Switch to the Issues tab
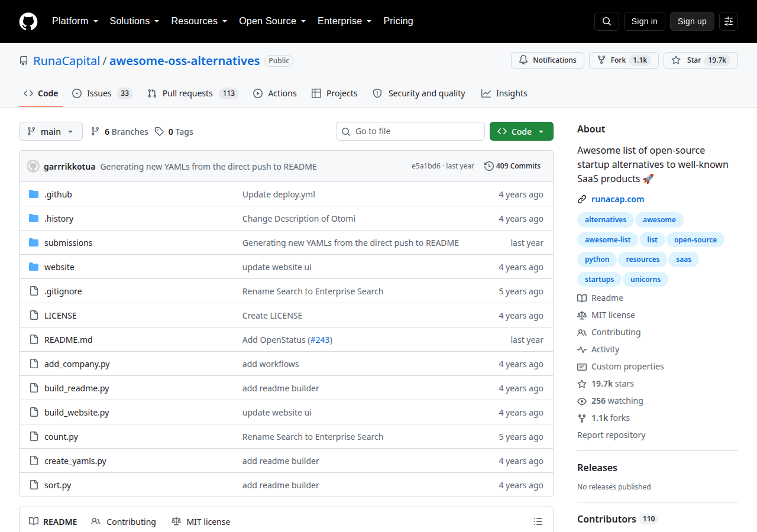 (x=102, y=93)
